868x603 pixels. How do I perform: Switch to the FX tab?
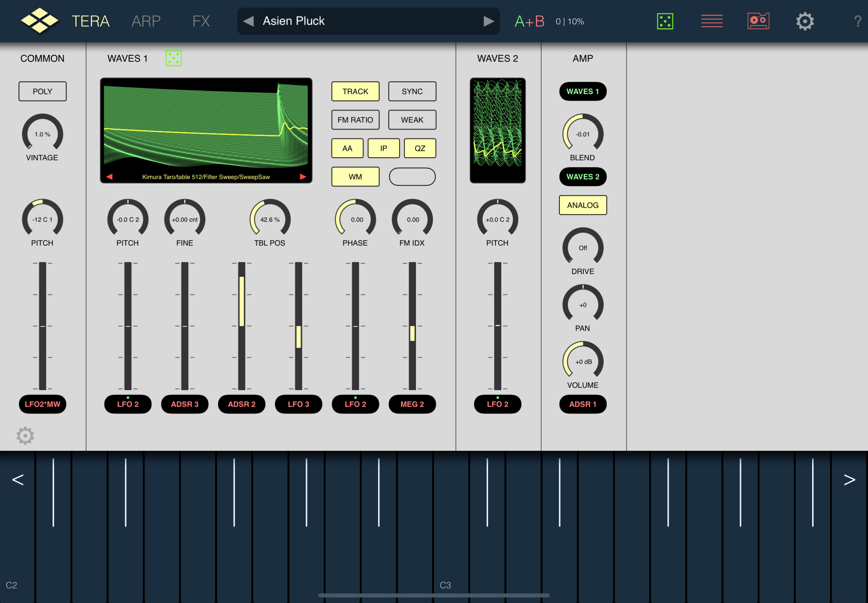201,21
